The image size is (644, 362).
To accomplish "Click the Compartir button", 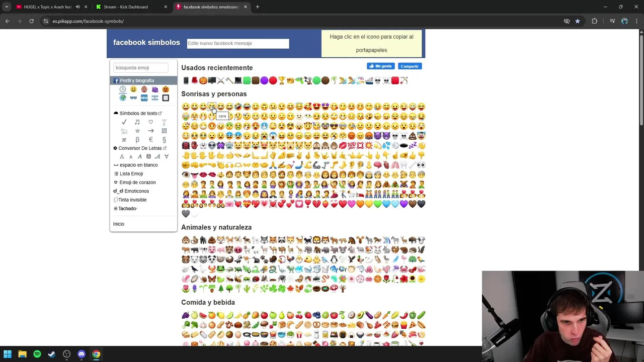I will (410, 66).
